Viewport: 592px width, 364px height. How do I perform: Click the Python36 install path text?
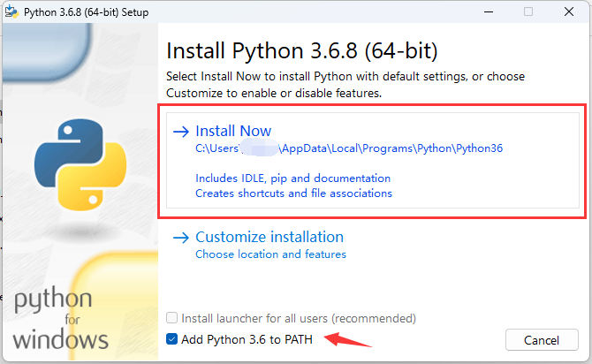[x=349, y=148]
